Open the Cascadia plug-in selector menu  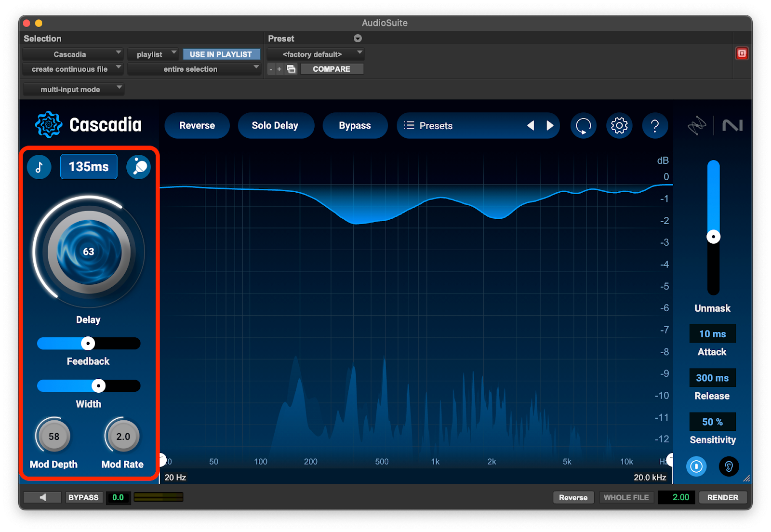click(73, 54)
